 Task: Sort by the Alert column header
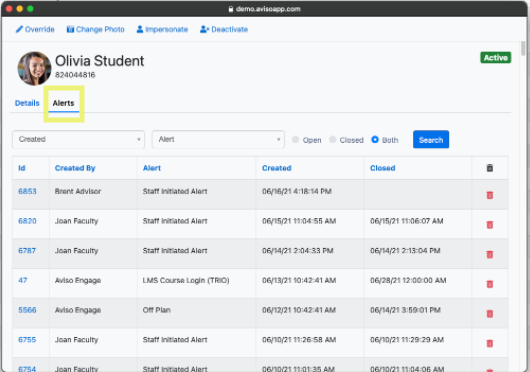[152, 168]
